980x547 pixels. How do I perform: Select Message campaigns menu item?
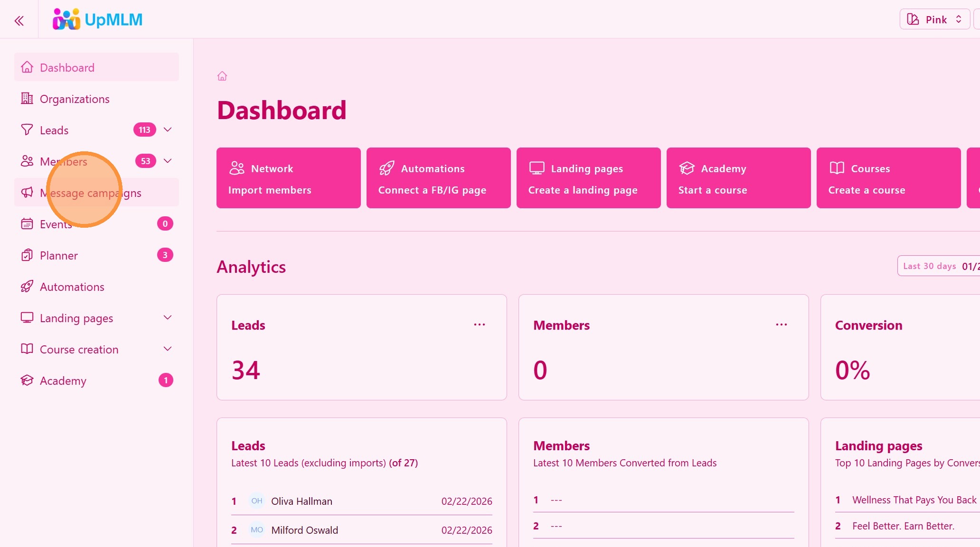pyautogui.click(x=91, y=193)
